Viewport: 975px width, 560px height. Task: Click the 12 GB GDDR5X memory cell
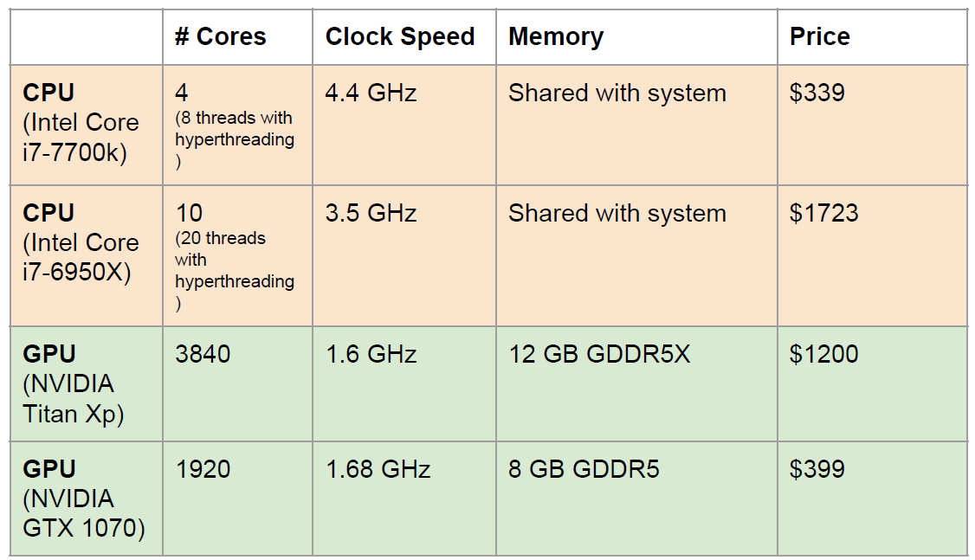coord(599,355)
